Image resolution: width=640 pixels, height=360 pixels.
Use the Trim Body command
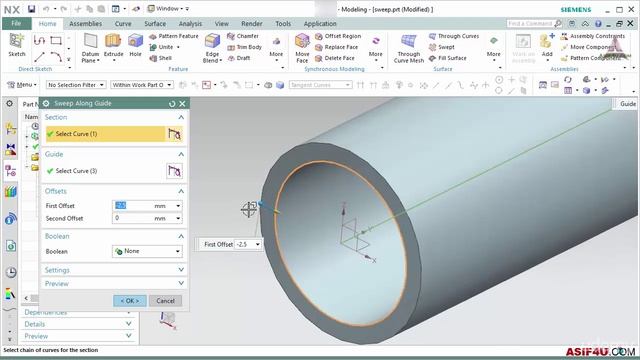244,47
